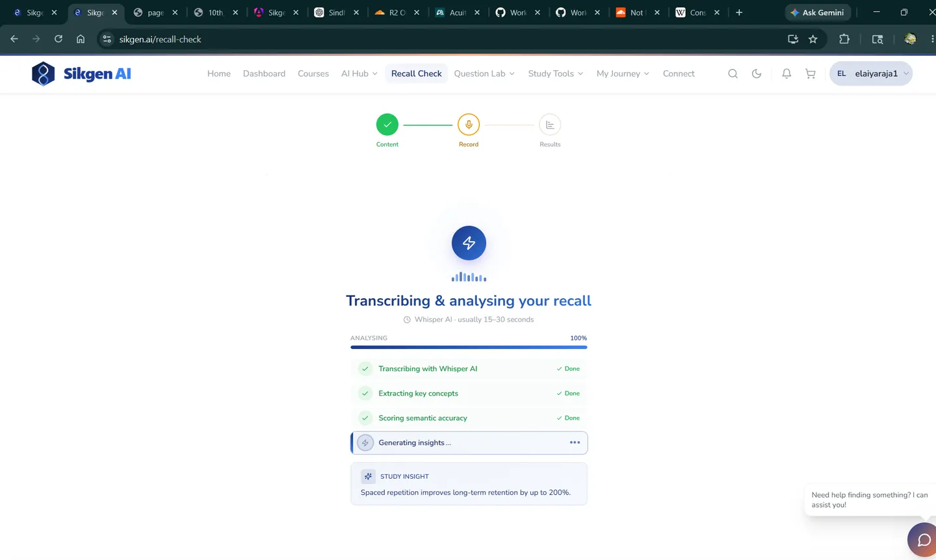This screenshot has width=936, height=560.
Task: Click the Spaced repetition insight text
Action: (x=465, y=492)
